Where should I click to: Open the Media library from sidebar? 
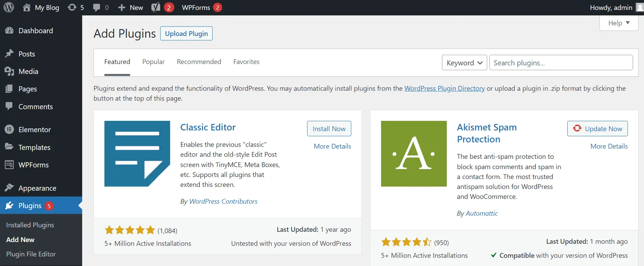28,72
